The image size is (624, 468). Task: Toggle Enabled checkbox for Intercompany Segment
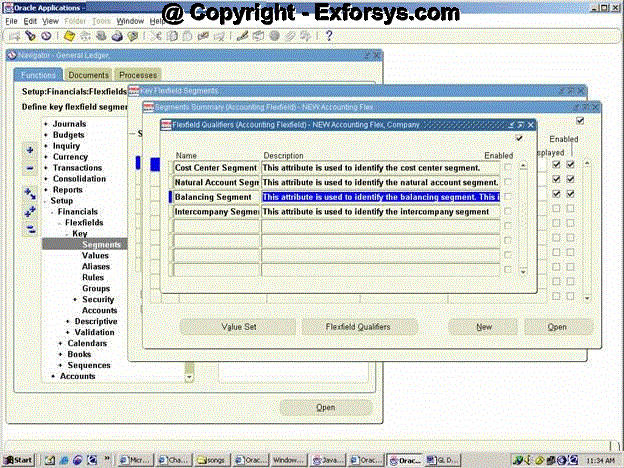click(x=508, y=212)
